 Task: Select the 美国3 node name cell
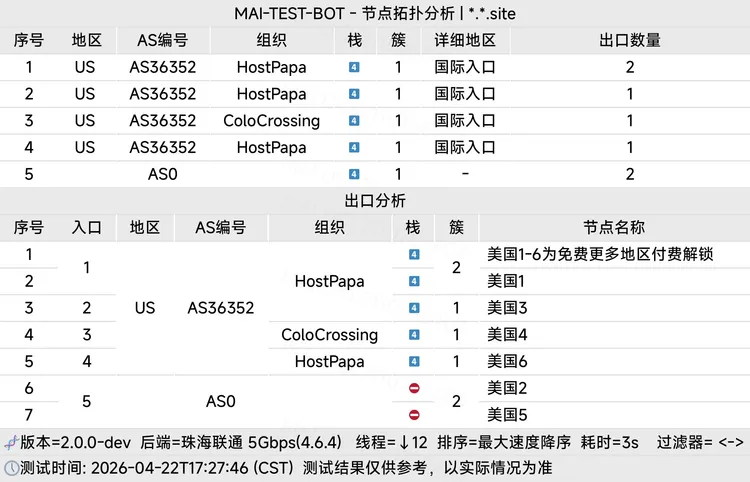(x=507, y=308)
